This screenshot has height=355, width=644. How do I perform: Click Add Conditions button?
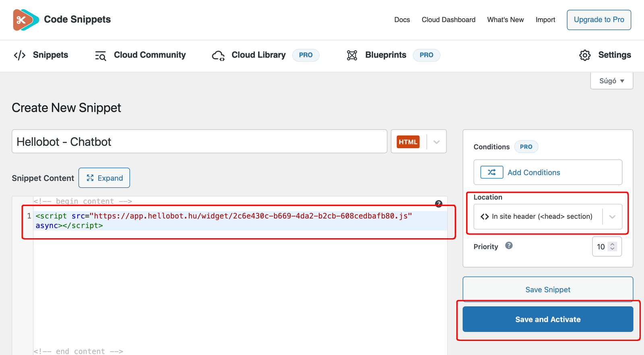tap(548, 172)
